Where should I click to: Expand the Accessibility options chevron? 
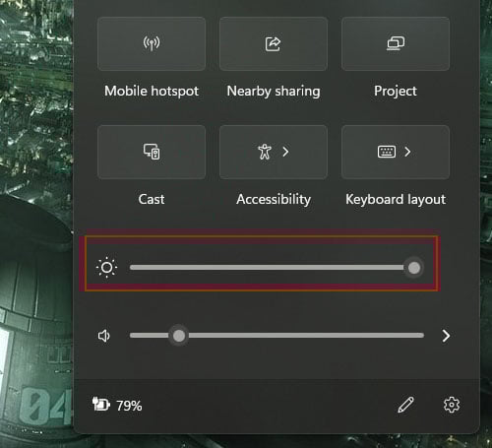tap(285, 152)
